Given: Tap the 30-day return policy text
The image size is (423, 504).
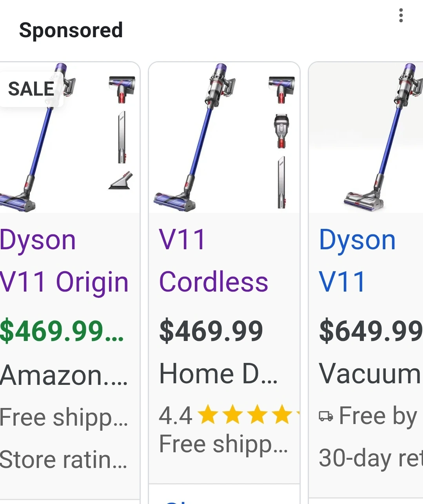Looking at the screenshot, I should (371, 458).
